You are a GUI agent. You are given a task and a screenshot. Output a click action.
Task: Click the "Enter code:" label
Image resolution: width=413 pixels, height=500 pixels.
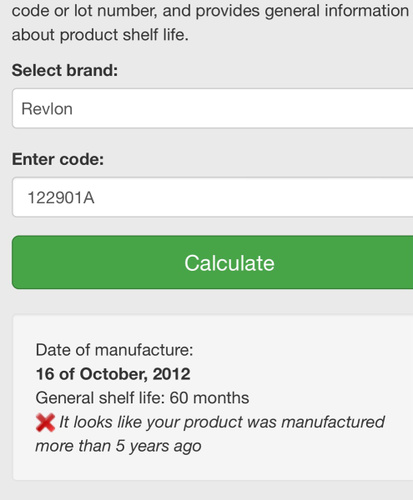point(58,159)
